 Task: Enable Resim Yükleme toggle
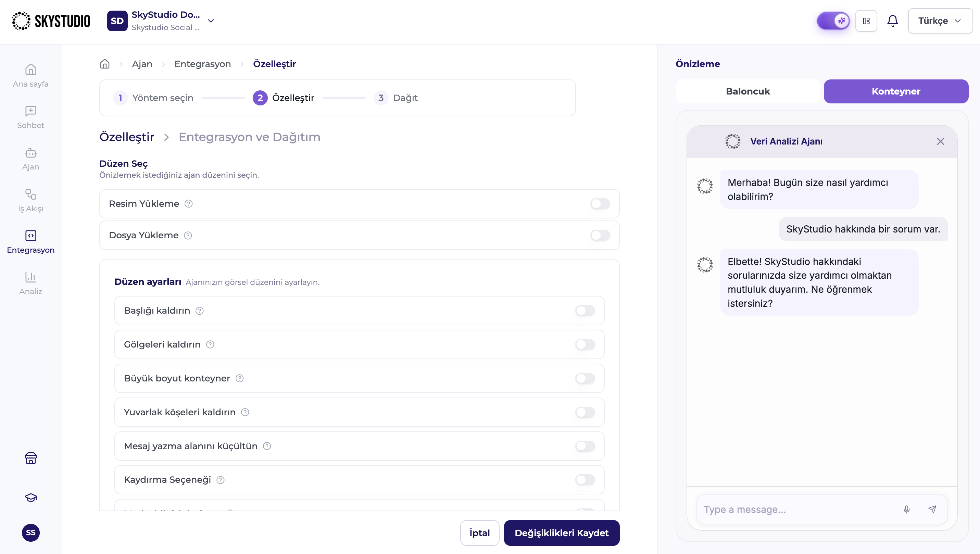(600, 204)
